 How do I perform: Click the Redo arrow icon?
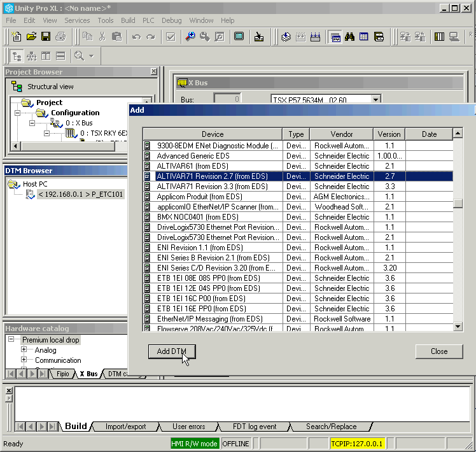(x=151, y=37)
